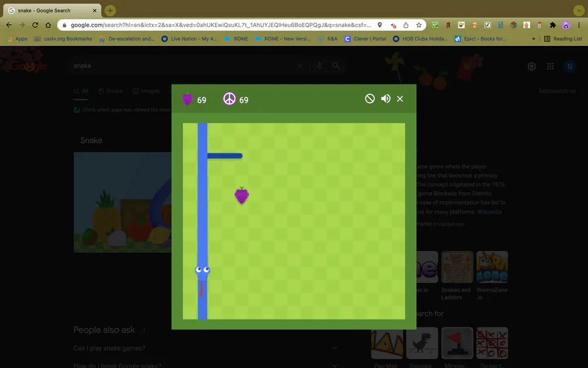The image size is (588, 368).
Task: Close the snake game overlay
Action: (400, 99)
